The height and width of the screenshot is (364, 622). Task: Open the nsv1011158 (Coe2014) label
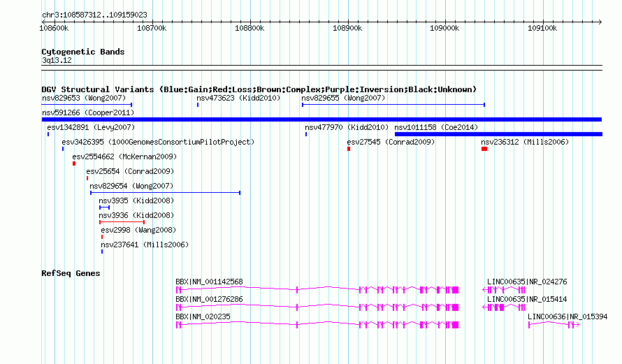coord(436,127)
